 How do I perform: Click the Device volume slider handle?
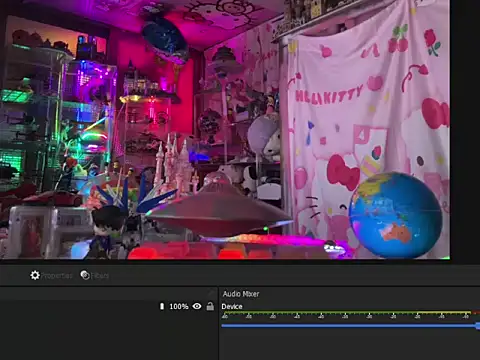[478, 326]
